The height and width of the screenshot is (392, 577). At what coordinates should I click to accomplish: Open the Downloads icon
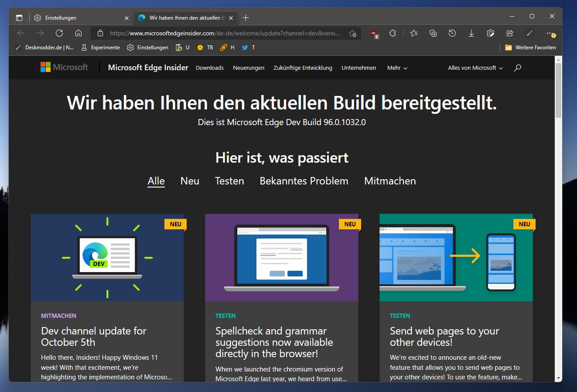click(x=471, y=33)
